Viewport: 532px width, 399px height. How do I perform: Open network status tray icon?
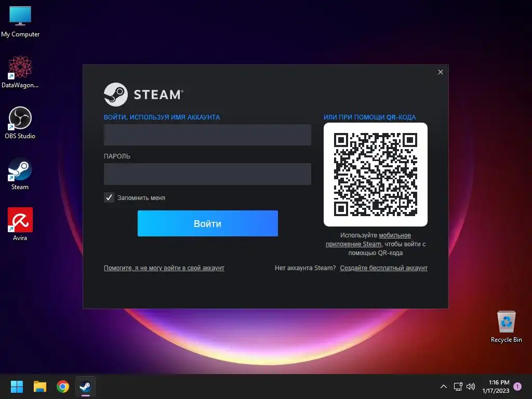(x=458, y=387)
